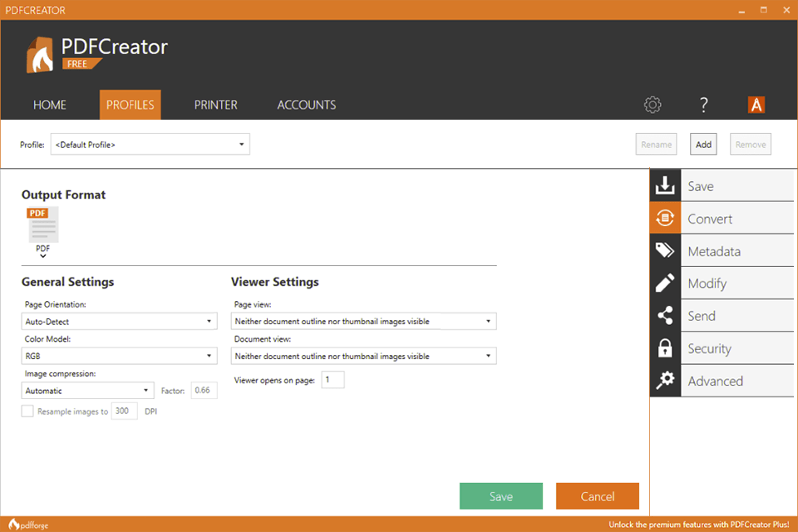798x532 pixels.
Task: Open Image compression dropdown
Action: (87, 391)
